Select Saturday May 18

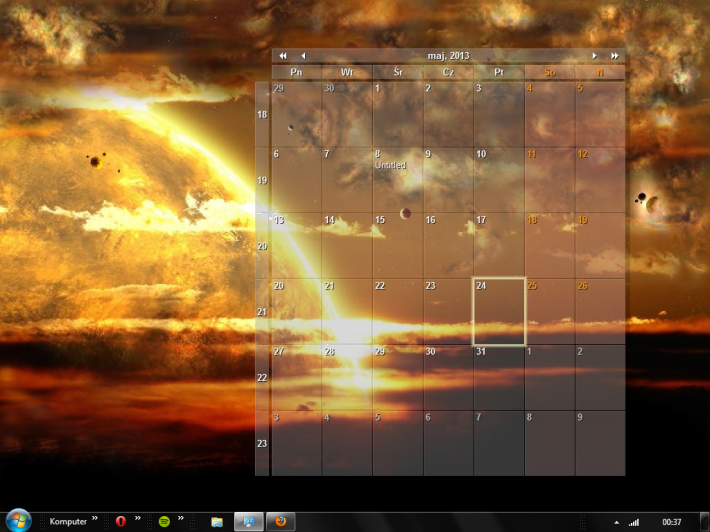(550, 246)
